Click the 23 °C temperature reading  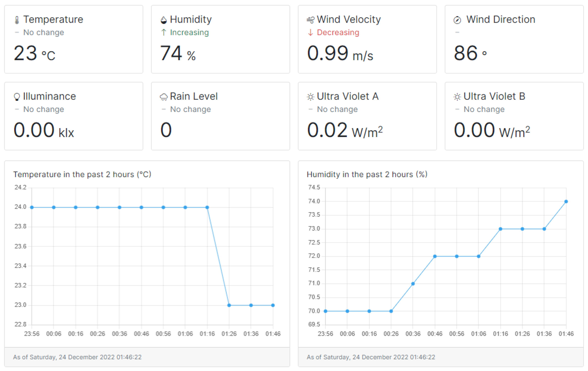[x=34, y=53]
